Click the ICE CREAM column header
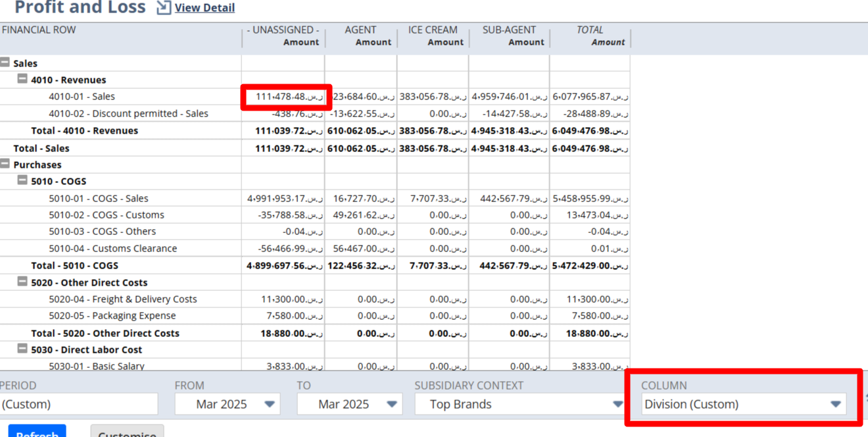Viewport: 868px width, 437px height. [432, 30]
